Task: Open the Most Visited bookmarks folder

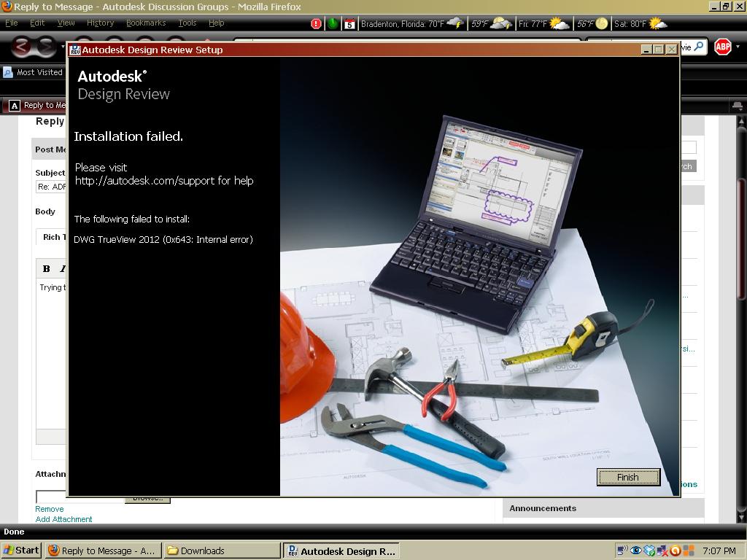Action: pyautogui.click(x=33, y=72)
